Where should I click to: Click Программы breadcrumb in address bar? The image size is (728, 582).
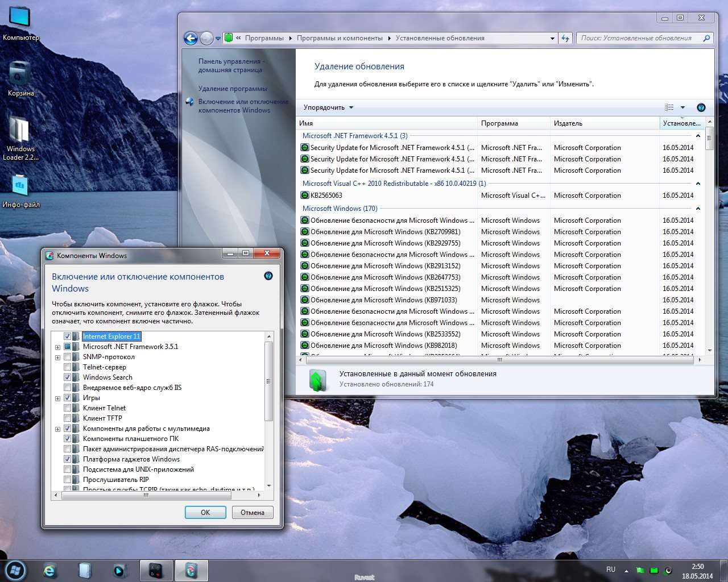coord(264,38)
